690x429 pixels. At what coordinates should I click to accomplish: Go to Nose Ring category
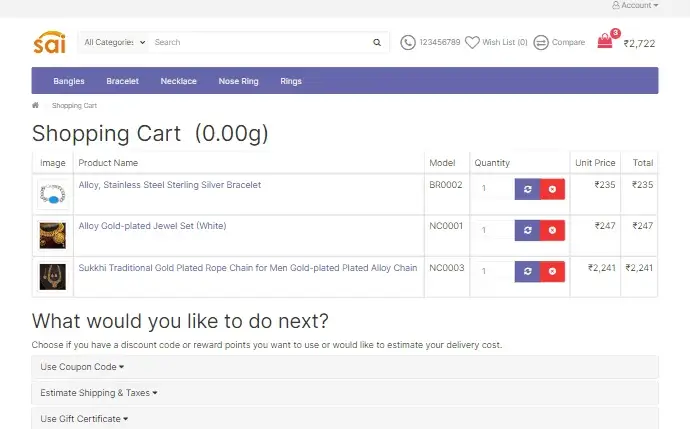point(238,81)
